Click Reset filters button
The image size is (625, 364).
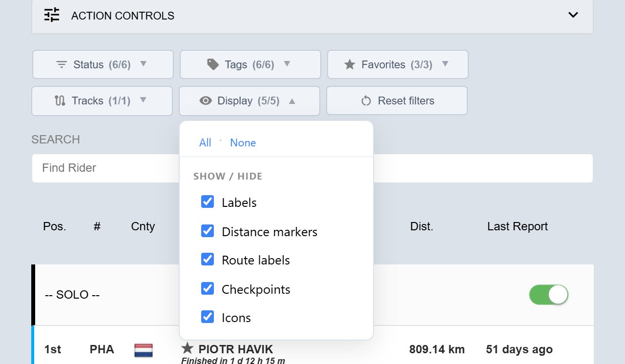coord(397,101)
